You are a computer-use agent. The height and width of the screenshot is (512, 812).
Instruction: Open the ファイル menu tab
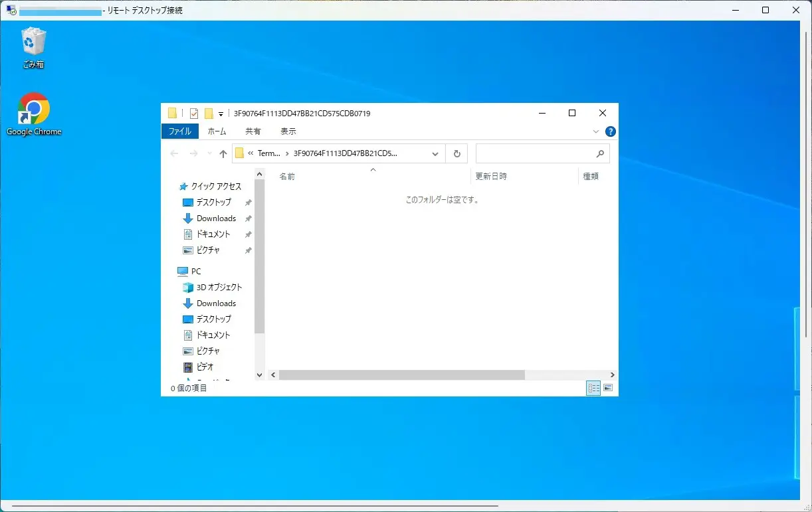click(179, 131)
